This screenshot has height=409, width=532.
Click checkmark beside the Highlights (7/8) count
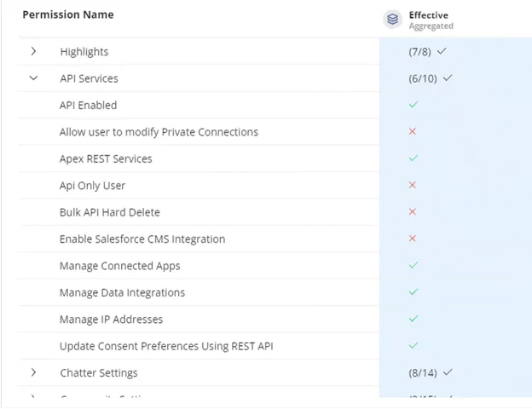(442, 51)
